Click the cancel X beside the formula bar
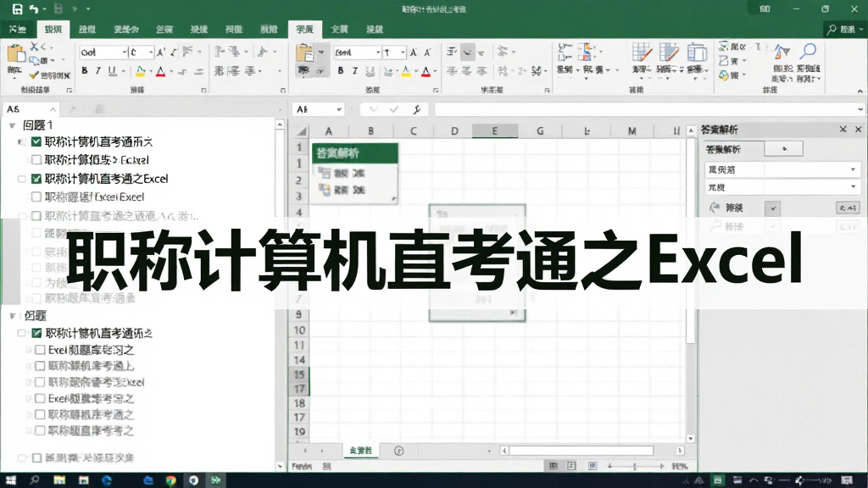The image size is (868, 488). click(373, 109)
